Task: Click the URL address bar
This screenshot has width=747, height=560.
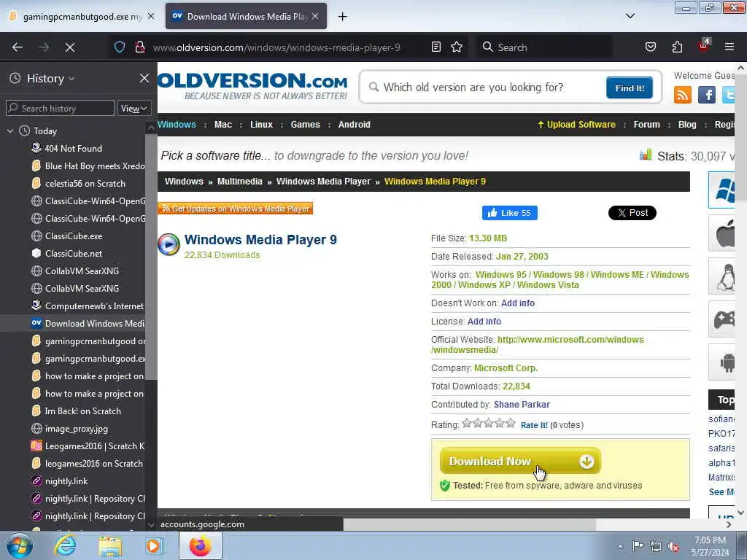Action: [276, 47]
